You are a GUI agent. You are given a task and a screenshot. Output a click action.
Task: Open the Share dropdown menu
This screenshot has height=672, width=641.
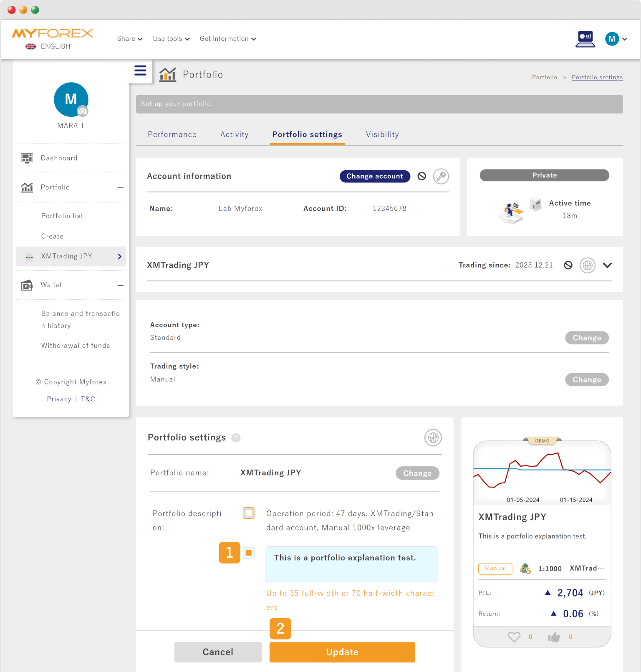pyautogui.click(x=130, y=39)
